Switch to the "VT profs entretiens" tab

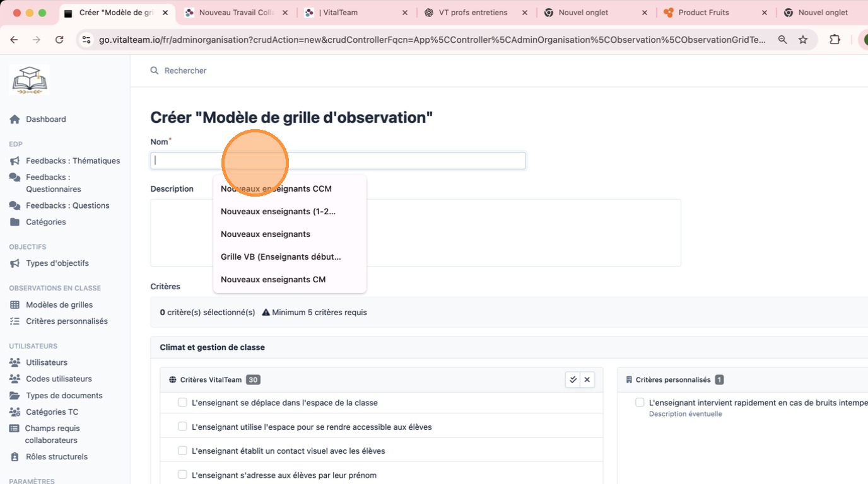click(x=472, y=13)
